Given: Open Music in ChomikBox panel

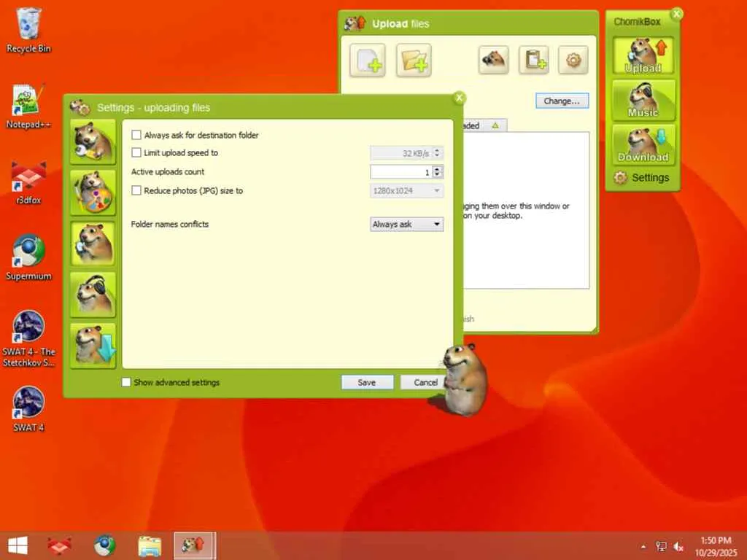Looking at the screenshot, I should click(643, 100).
